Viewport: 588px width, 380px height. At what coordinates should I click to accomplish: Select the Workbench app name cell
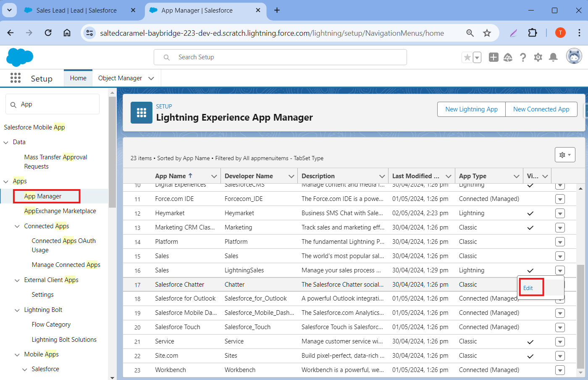[x=171, y=370]
